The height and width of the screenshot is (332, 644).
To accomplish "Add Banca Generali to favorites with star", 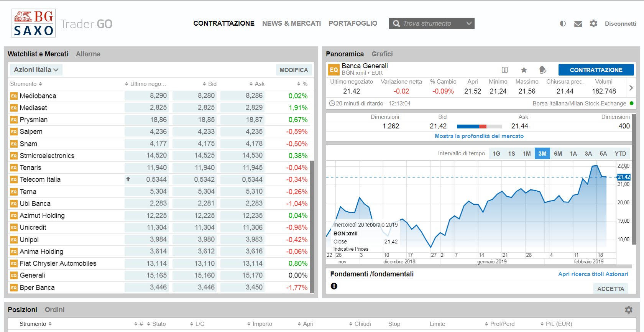I will (x=524, y=70).
